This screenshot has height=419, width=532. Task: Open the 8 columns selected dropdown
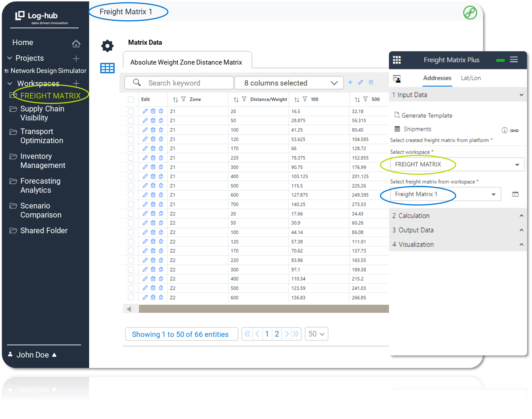click(289, 83)
